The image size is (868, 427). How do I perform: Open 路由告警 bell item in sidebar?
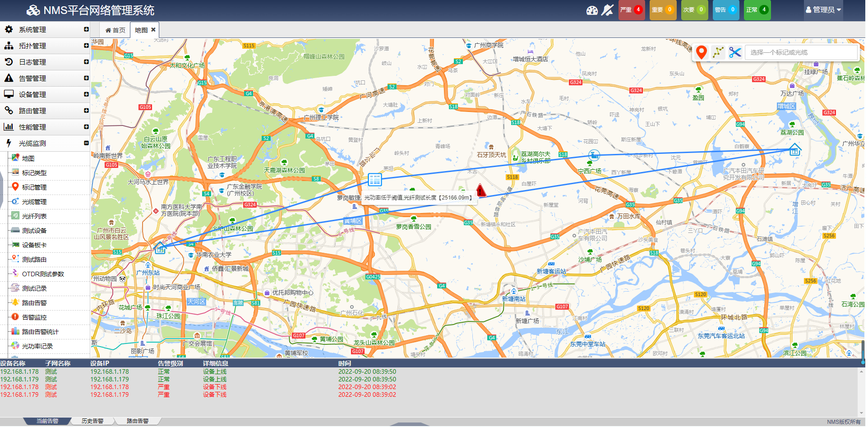click(34, 303)
